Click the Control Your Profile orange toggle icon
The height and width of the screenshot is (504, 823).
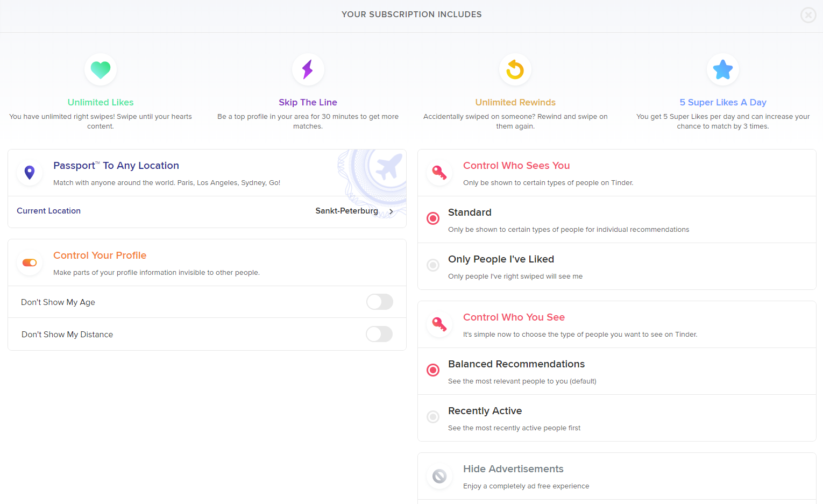tap(30, 262)
